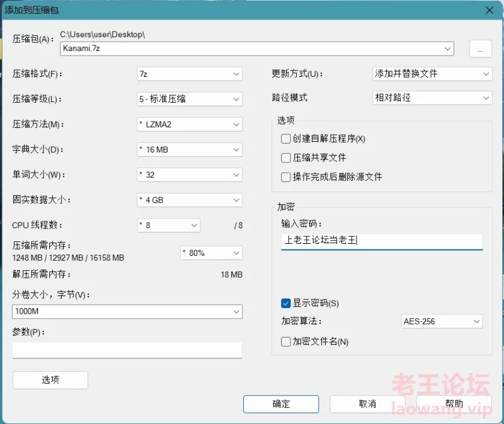Click the C:\Users\user\Desktop\ path text
The width and height of the screenshot is (504, 424).
point(103,35)
